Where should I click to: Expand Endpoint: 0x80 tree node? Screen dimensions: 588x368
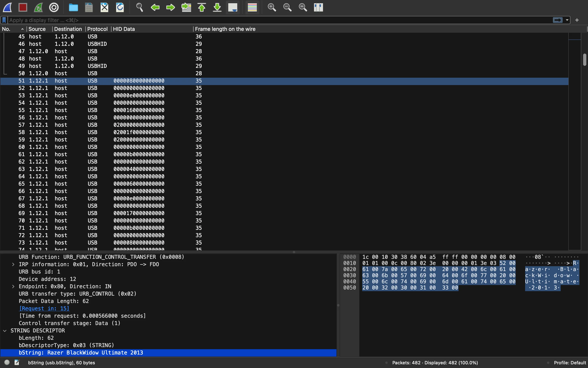pos(13,286)
